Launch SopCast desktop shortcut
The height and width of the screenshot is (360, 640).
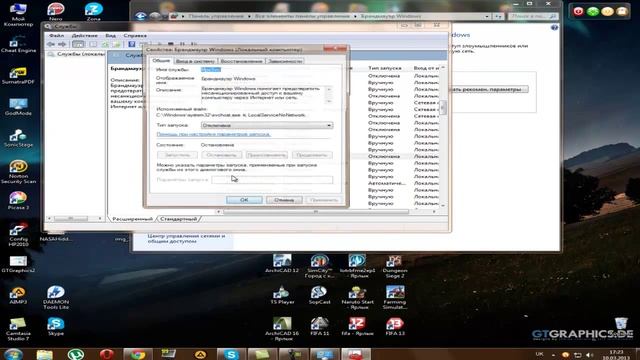coord(319,295)
